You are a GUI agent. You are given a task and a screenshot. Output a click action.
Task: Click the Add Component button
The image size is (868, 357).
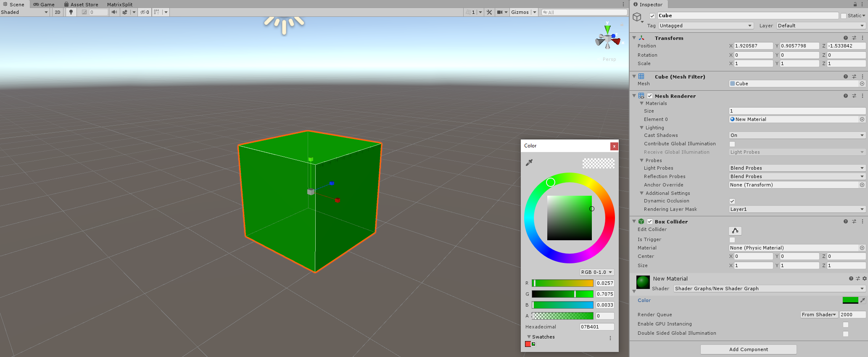pos(748,349)
